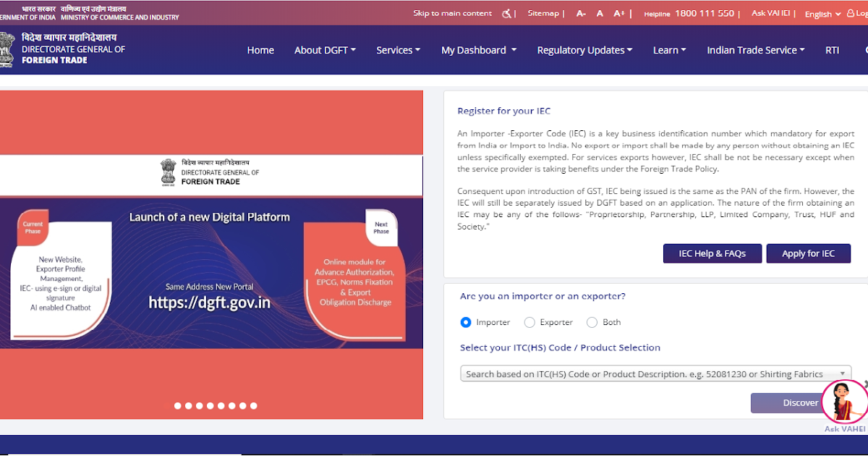Open the Regulatory Updates menu
The width and height of the screenshot is (868, 456).
584,50
